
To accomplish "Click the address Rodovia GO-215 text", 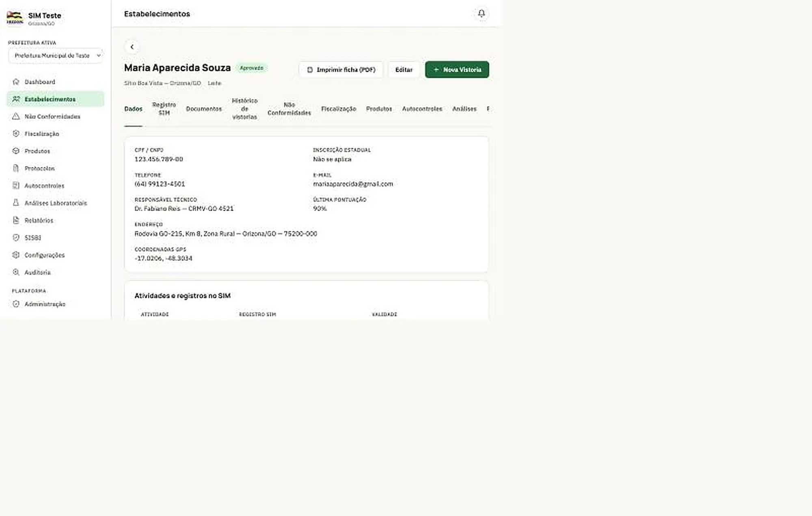I will tap(226, 234).
